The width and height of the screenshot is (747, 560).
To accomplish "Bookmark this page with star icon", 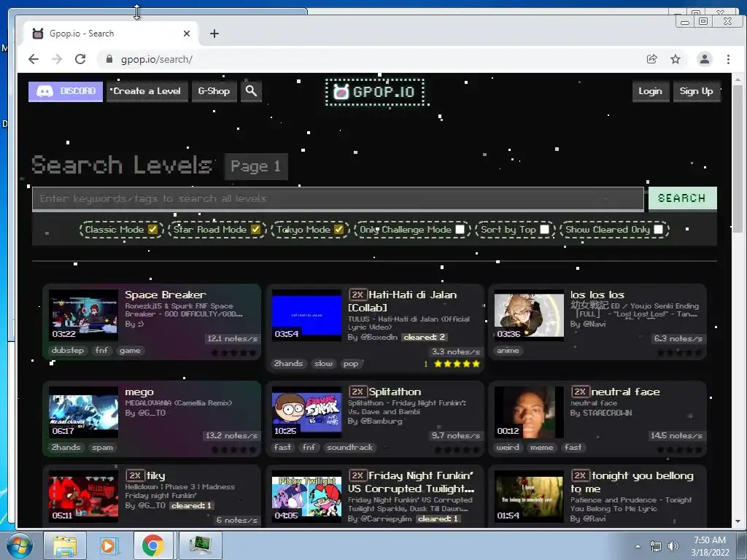I will pos(676,59).
